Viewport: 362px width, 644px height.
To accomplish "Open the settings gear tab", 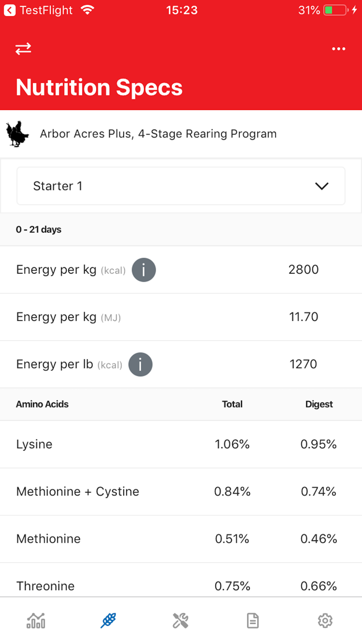I will [325, 620].
